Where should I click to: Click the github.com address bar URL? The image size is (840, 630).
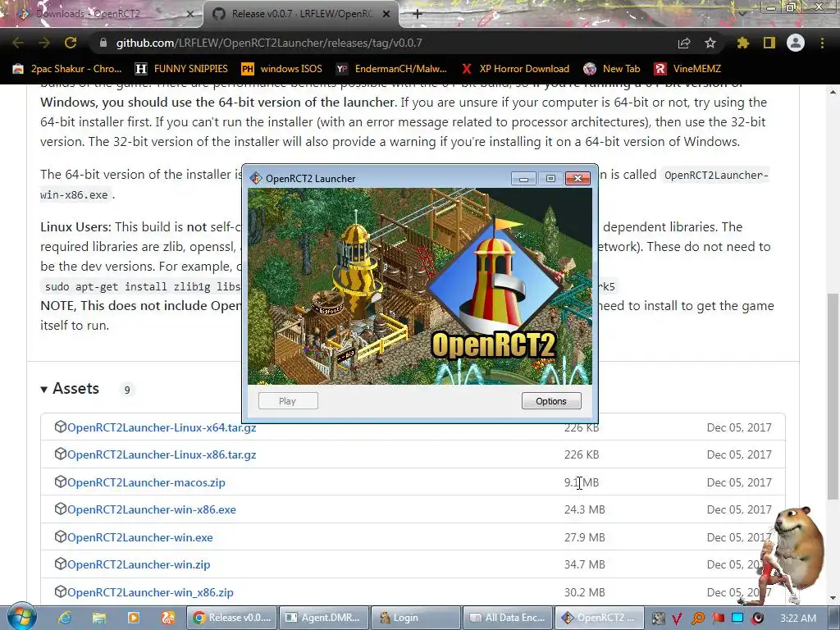point(269,43)
